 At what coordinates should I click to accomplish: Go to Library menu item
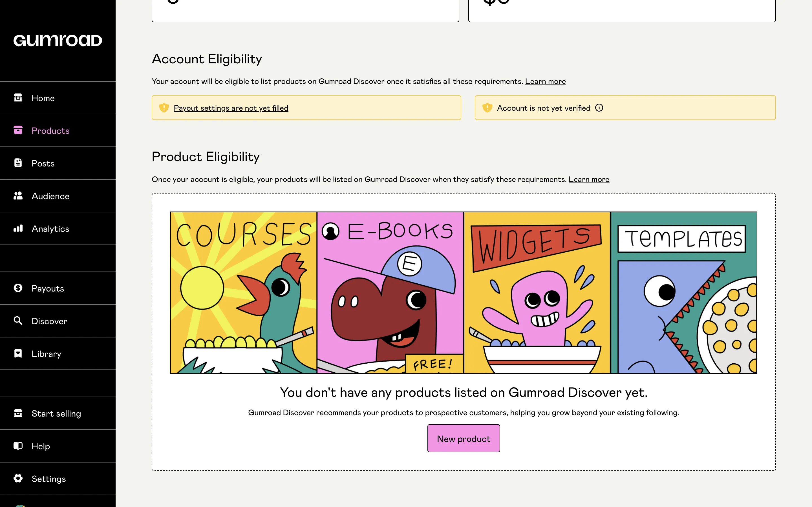46,354
